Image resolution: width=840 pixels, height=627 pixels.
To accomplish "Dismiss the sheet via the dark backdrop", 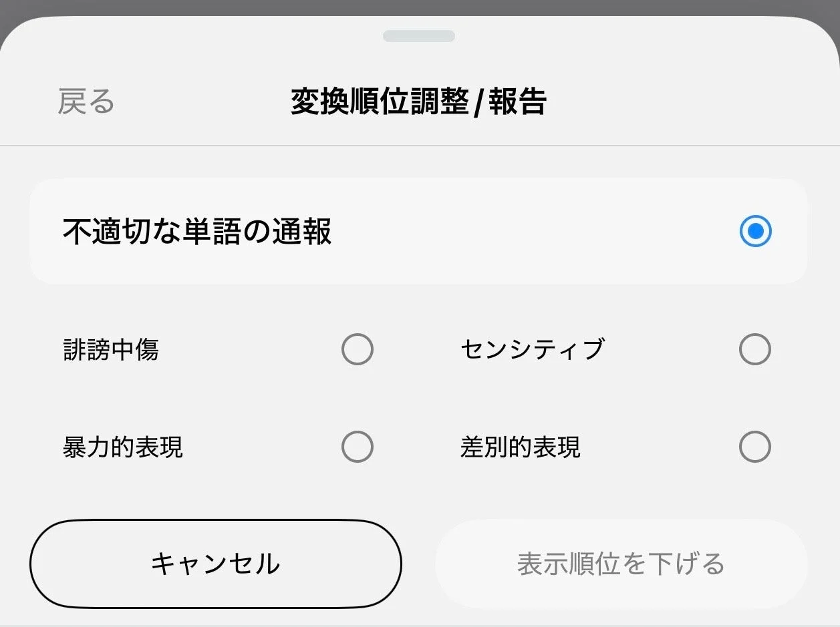I will coord(420,7).
